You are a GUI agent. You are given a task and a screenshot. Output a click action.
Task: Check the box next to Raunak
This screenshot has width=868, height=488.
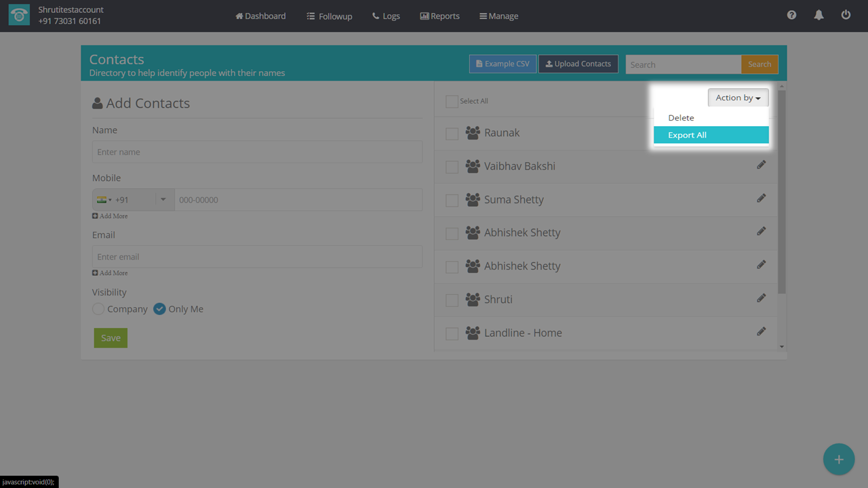[x=452, y=134]
